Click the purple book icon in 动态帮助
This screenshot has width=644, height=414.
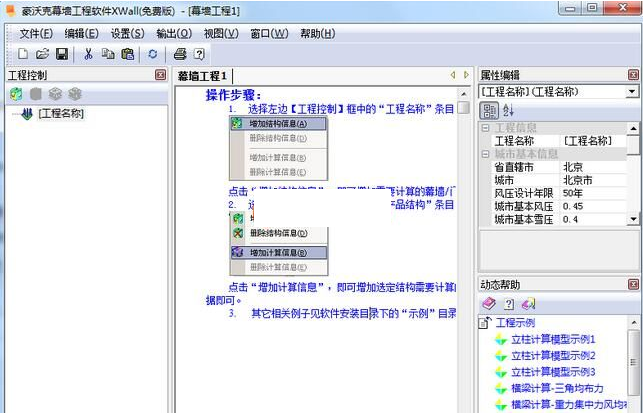(x=489, y=304)
